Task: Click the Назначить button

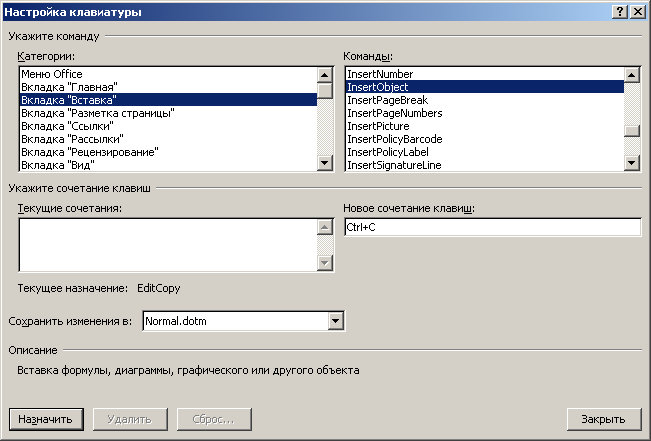Action: click(46, 419)
